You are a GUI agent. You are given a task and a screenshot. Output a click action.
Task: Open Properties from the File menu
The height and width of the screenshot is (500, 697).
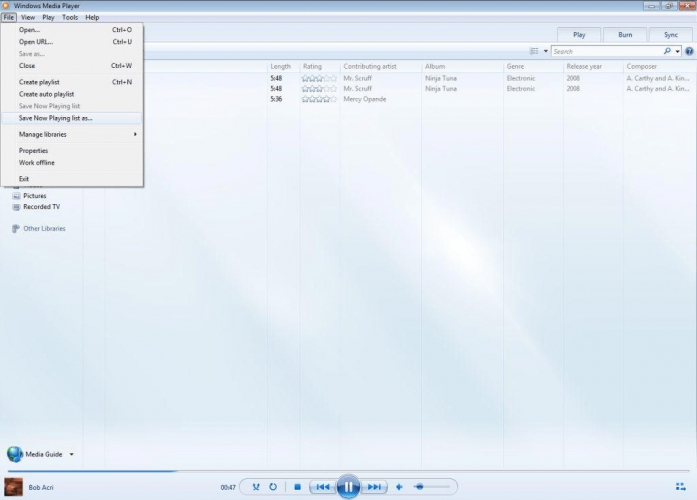point(72,151)
